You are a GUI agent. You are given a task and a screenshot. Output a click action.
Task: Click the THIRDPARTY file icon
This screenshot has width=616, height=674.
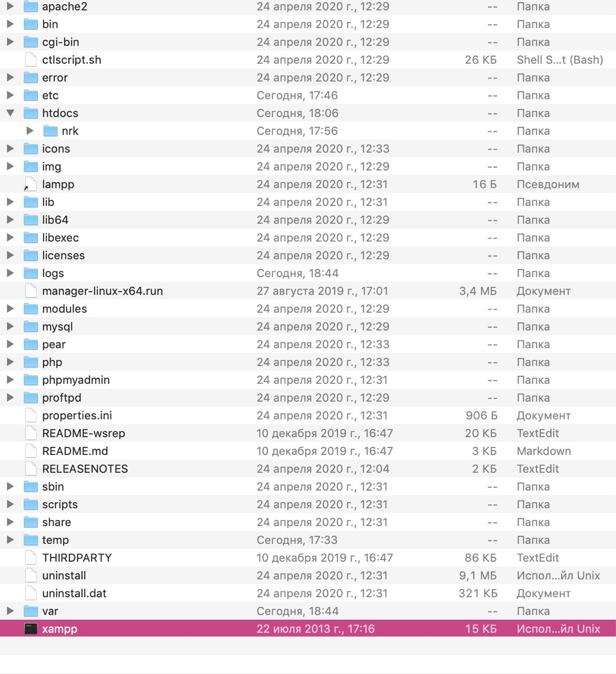(31, 558)
